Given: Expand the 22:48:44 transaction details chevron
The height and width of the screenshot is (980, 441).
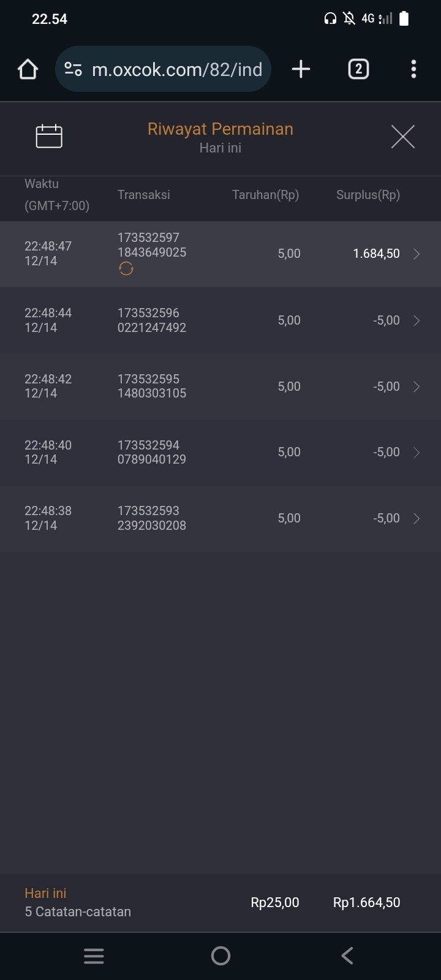Looking at the screenshot, I should (x=417, y=320).
